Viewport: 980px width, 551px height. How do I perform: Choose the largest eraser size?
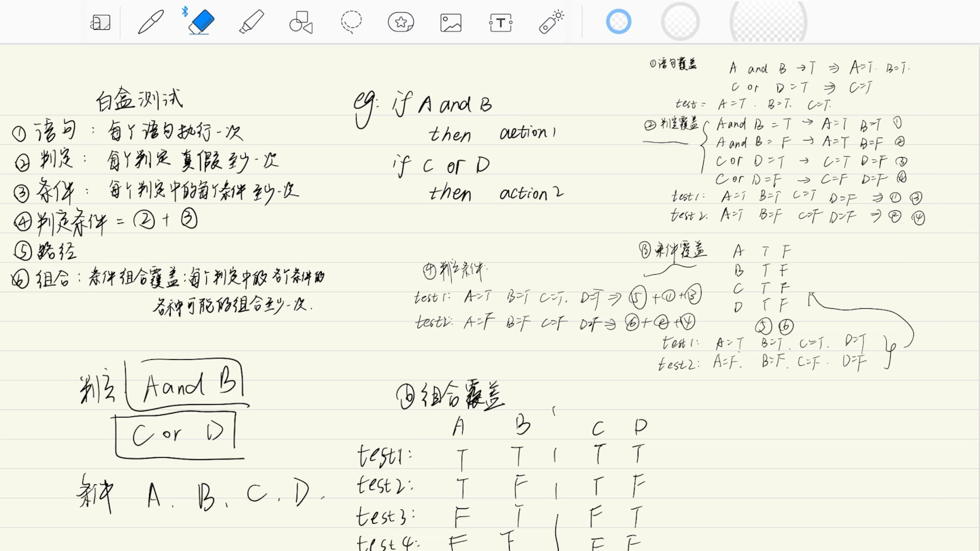(x=768, y=22)
